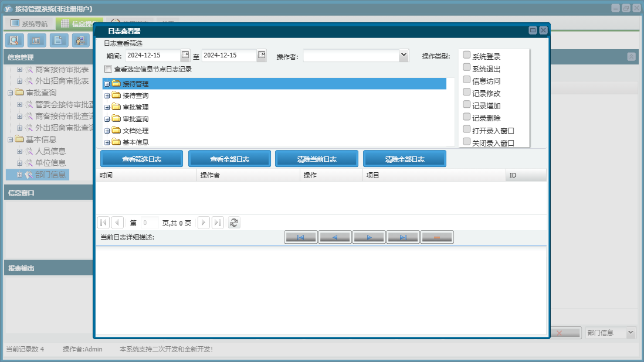Go to next page of log table
Viewport: 644px width, 362px height.
tap(204, 223)
